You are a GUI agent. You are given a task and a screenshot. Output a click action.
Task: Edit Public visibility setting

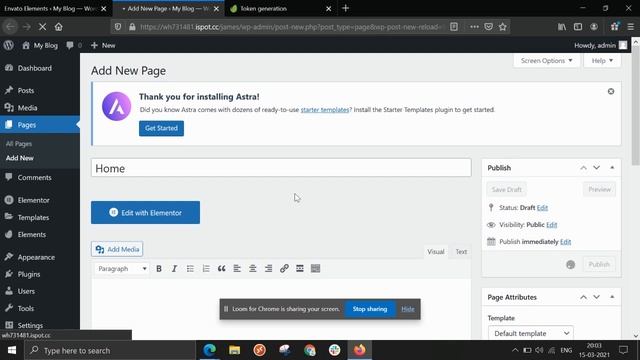click(x=551, y=225)
